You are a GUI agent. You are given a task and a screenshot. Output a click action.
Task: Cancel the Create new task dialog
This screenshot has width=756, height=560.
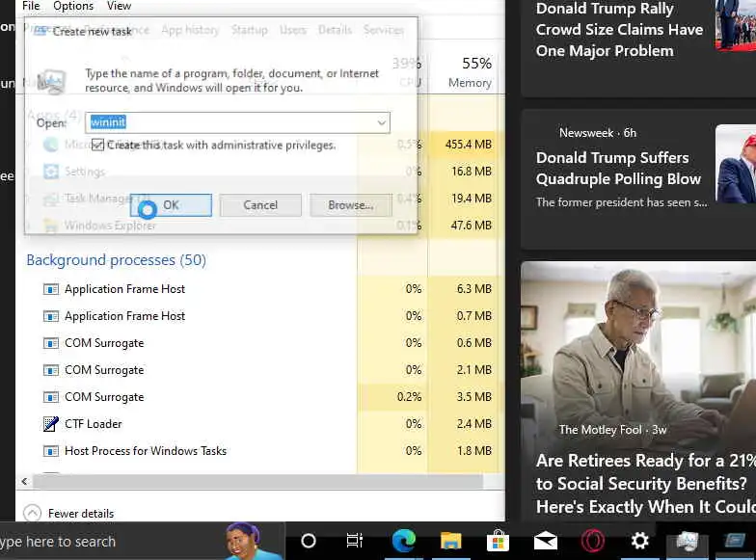click(260, 205)
